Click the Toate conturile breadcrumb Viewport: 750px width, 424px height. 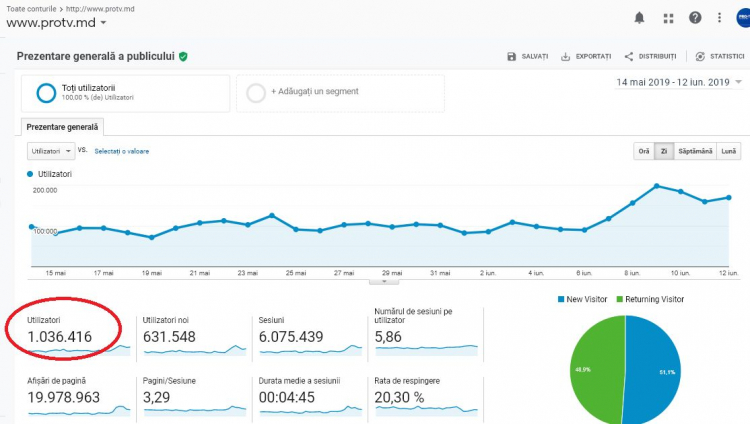[x=31, y=9]
